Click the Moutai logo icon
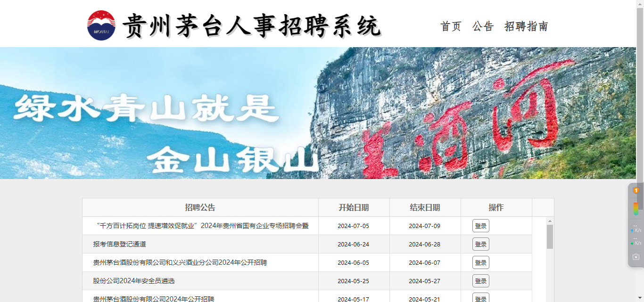The height and width of the screenshot is (302, 644). (101, 25)
